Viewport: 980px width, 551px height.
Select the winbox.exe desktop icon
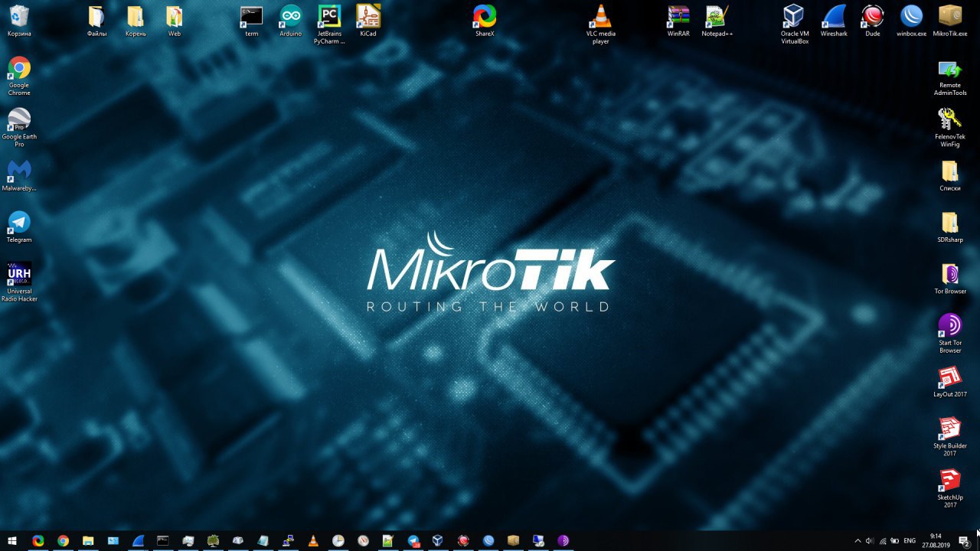[911, 21]
